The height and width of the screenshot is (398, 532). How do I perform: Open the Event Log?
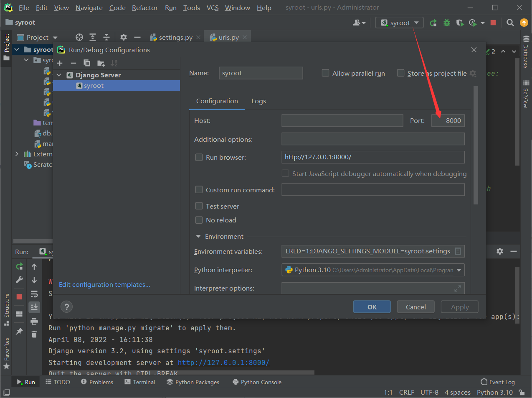[498, 382]
